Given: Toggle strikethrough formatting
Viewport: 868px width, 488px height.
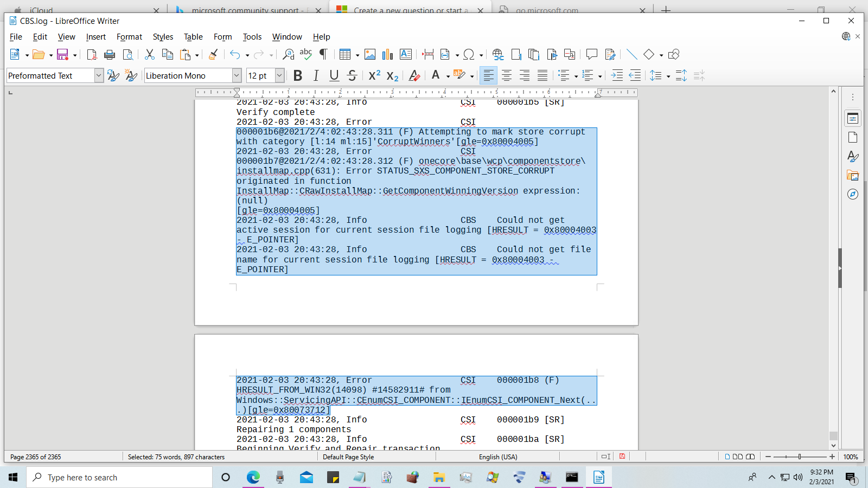Looking at the screenshot, I should pyautogui.click(x=352, y=75).
